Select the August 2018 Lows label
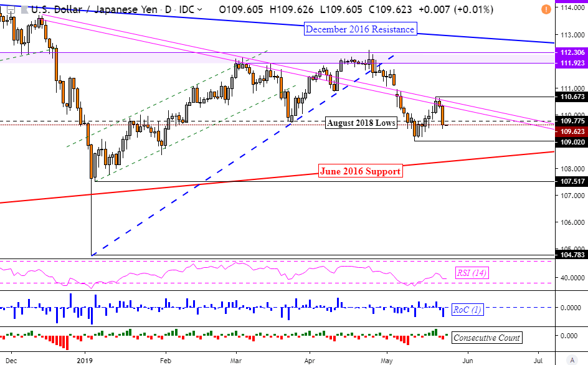The image size is (588, 365). pos(361,123)
